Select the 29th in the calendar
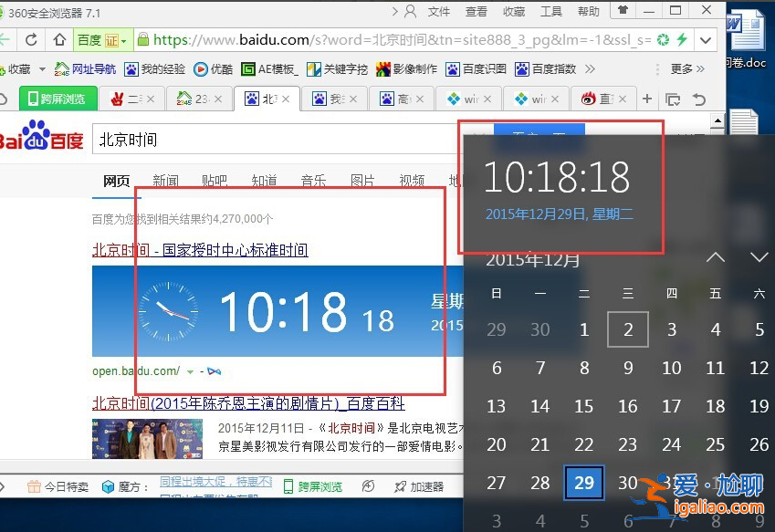The width and height of the screenshot is (775, 532). click(583, 484)
